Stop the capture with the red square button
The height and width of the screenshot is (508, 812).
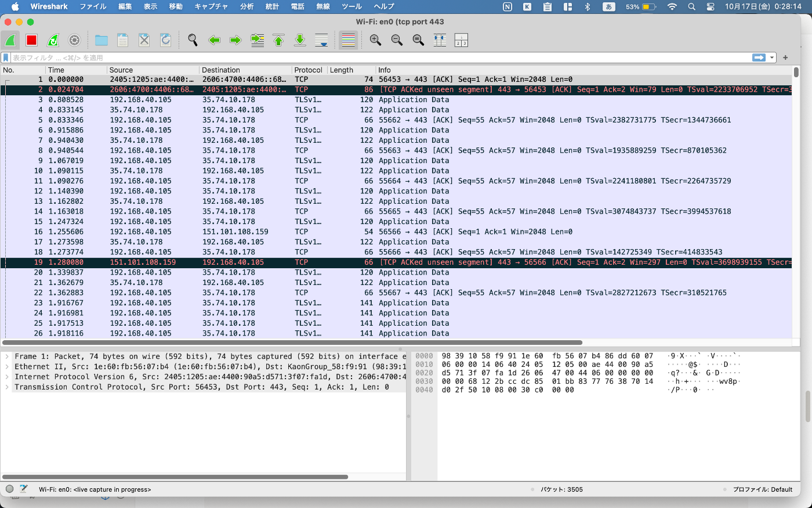point(31,40)
